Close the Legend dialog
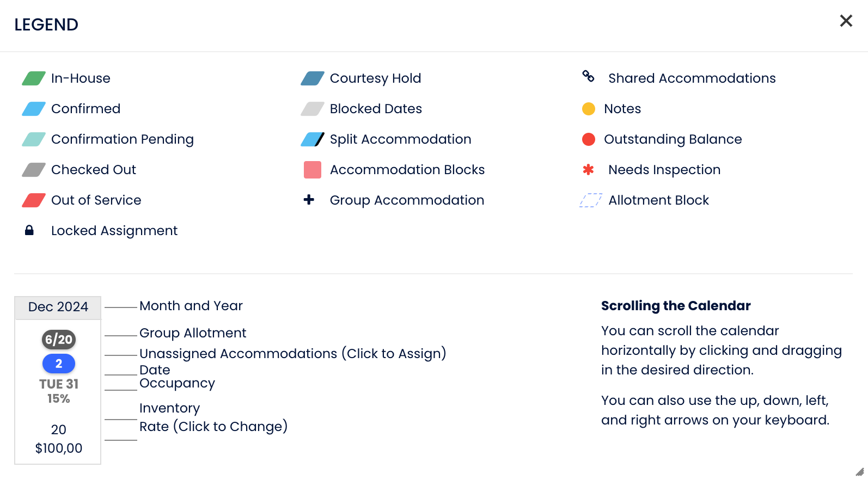The height and width of the screenshot is (480, 868). click(x=846, y=21)
